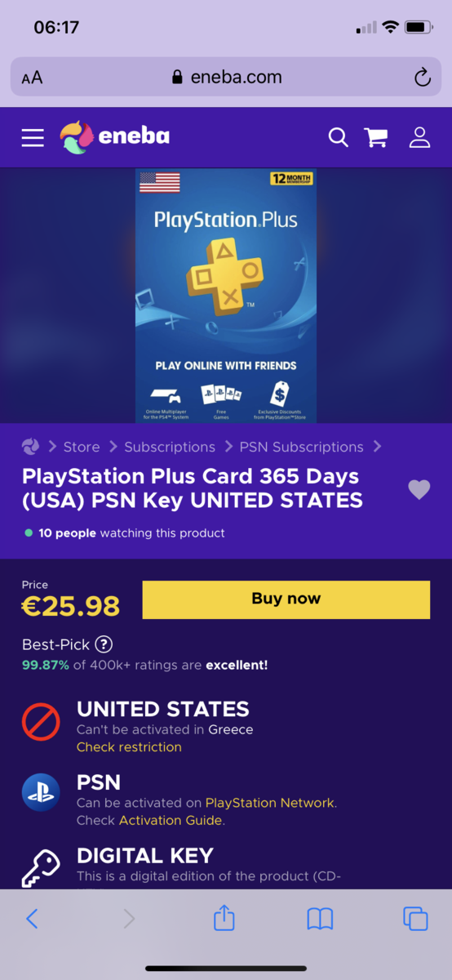Go to PSN Subscriptions breadcrumb

coord(301,447)
